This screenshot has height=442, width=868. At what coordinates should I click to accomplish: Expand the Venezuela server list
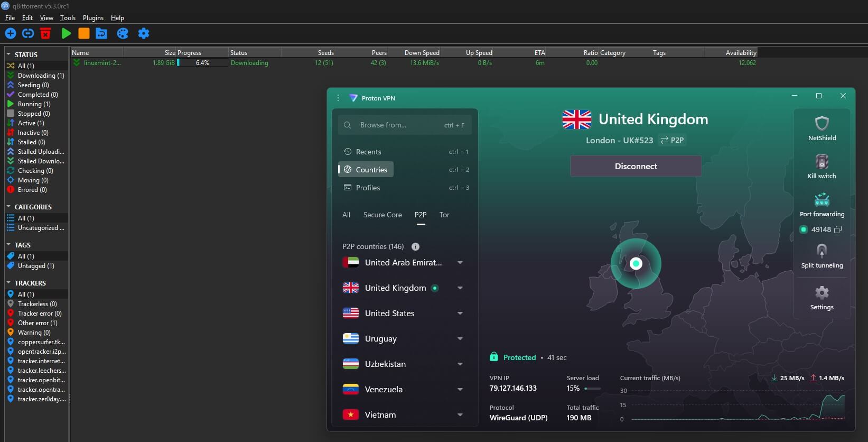460,390
